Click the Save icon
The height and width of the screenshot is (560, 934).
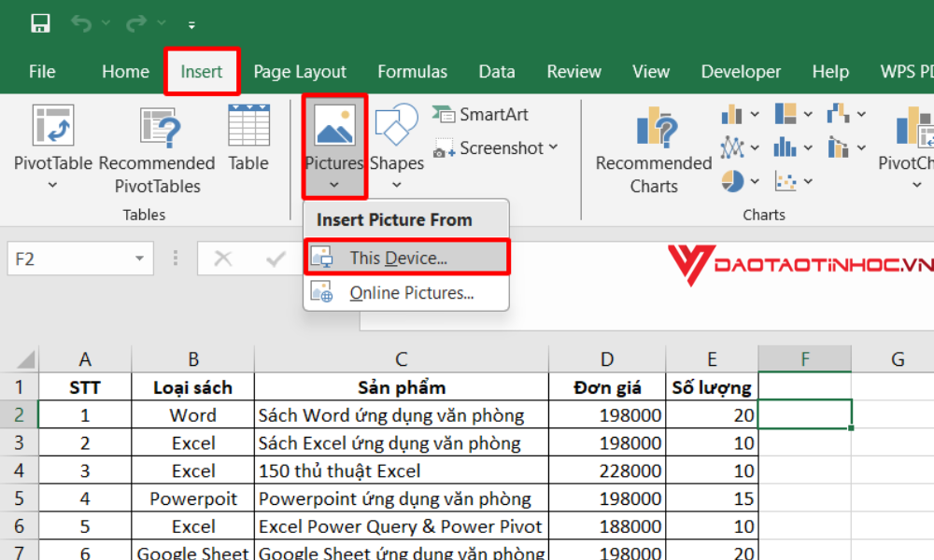tap(38, 22)
